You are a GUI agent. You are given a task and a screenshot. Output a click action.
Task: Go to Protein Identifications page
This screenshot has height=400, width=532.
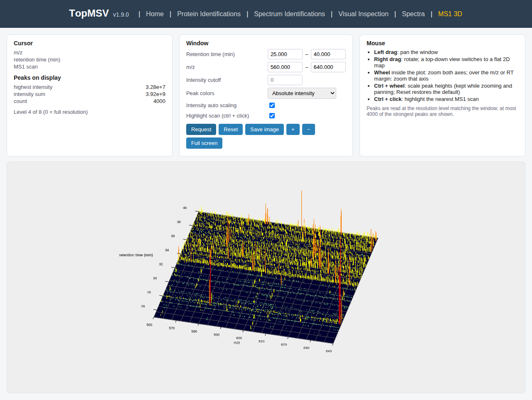click(x=209, y=14)
